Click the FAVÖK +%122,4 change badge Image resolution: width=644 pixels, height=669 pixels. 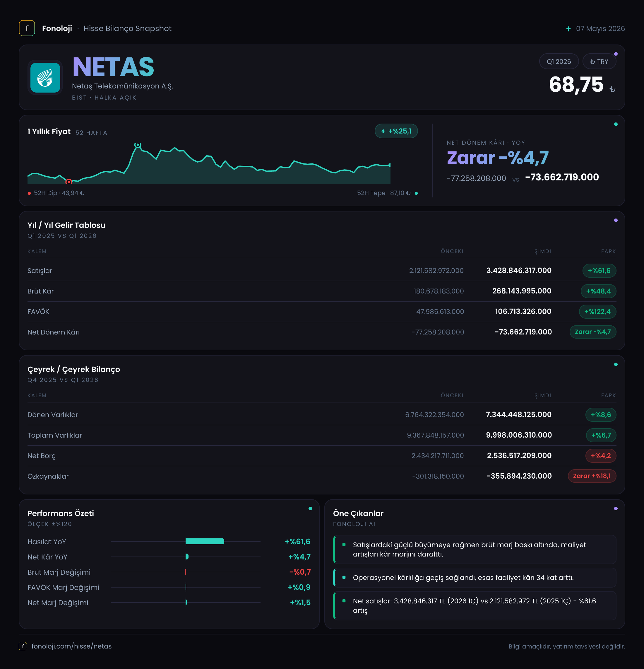[x=597, y=312]
